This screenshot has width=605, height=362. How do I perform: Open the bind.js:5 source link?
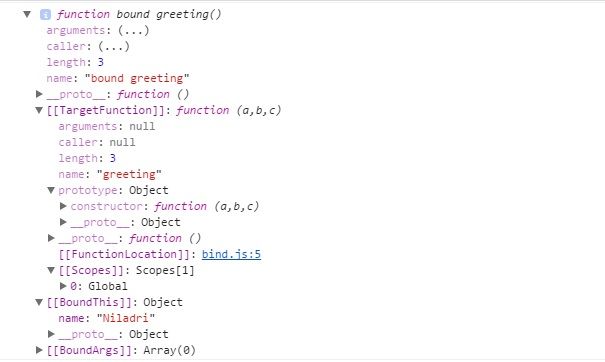(231, 254)
